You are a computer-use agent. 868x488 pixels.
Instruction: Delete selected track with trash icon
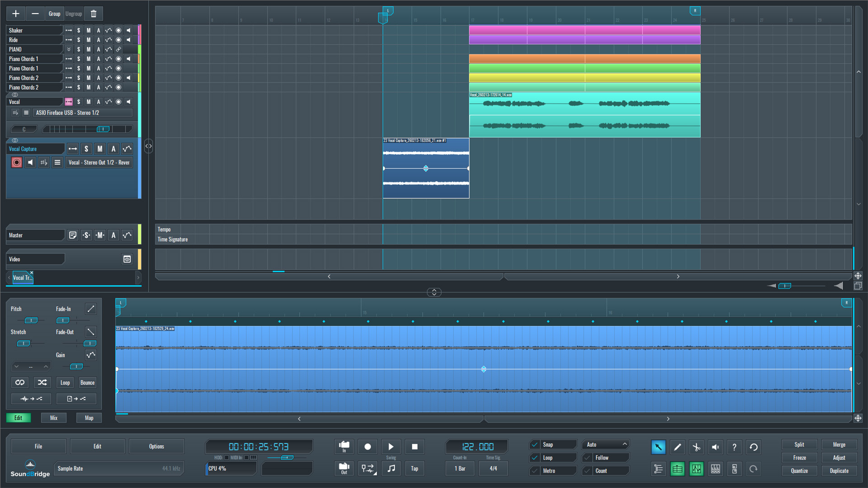(94, 14)
